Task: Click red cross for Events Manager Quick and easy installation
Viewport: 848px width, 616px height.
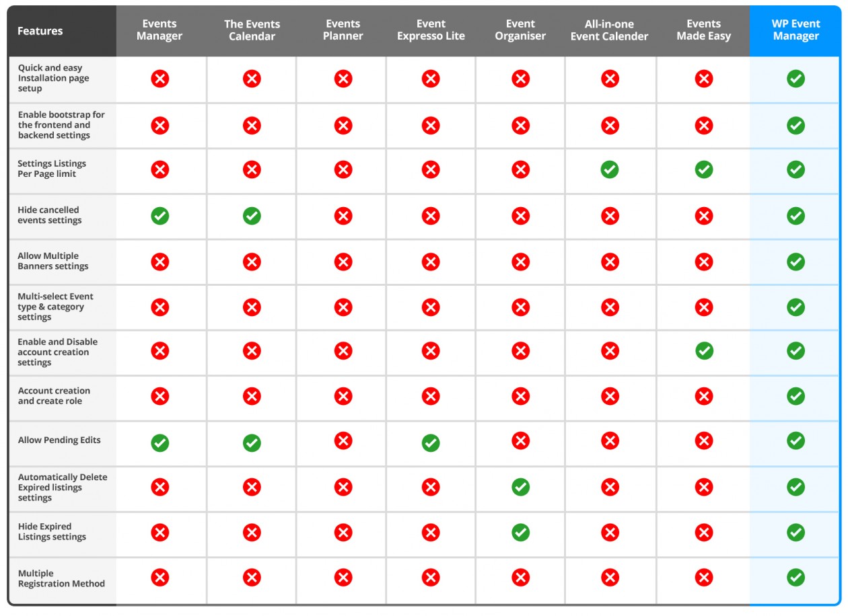Action: 160,79
